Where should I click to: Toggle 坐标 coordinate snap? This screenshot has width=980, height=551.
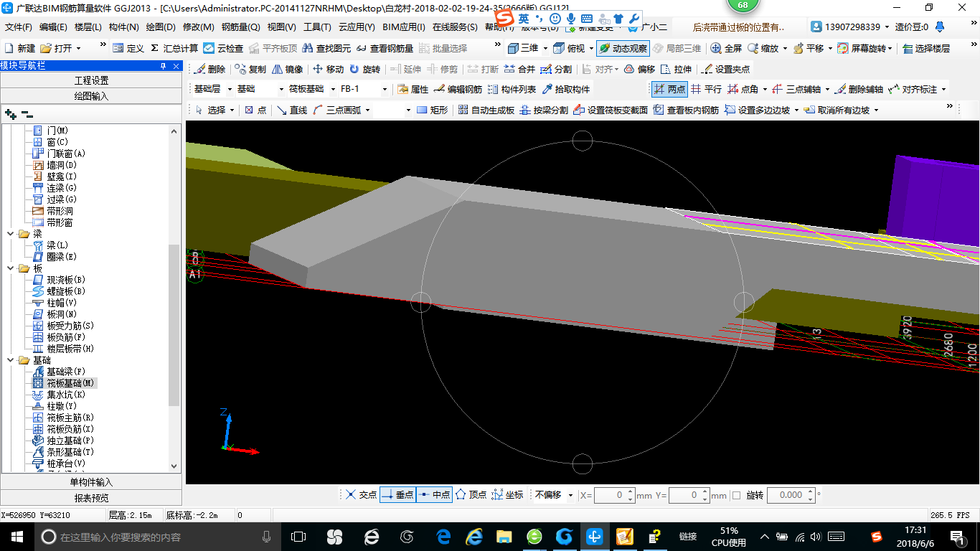tap(507, 495)
